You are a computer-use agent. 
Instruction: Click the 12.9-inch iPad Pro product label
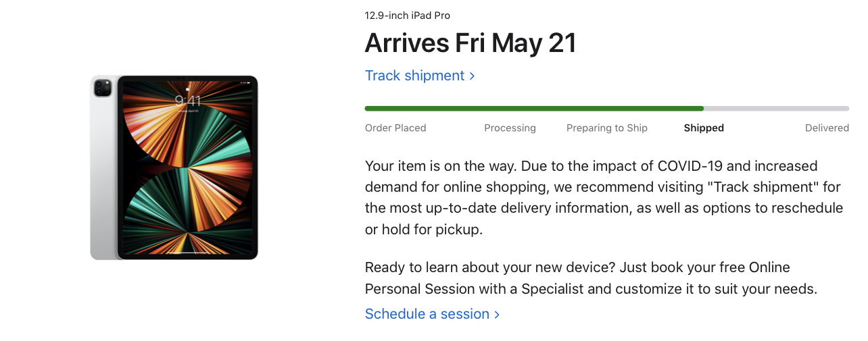pos(407,16)
